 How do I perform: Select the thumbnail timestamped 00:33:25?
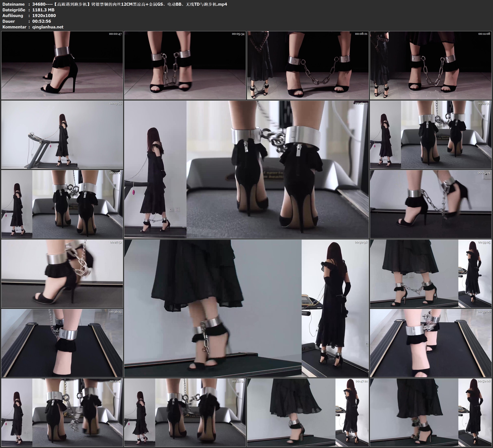[x=431, y=274]
